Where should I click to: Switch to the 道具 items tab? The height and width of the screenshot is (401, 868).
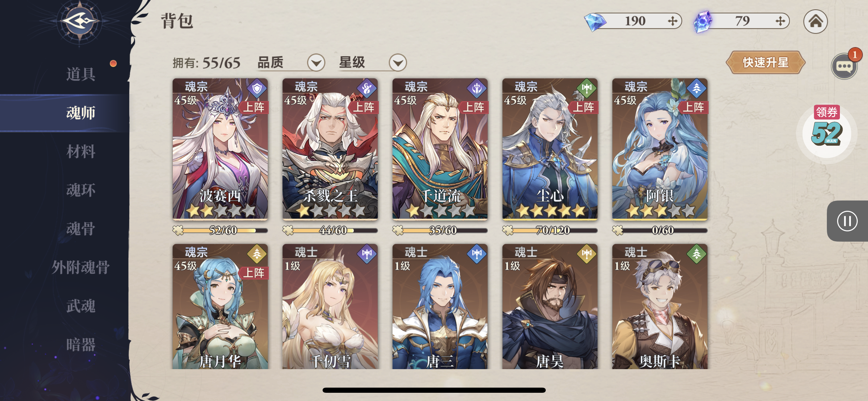pyautogui.click(x=81, y=74)
